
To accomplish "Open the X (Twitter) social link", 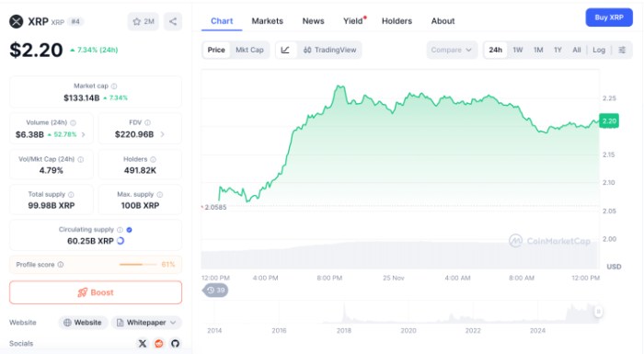I will (x=143, y=343).
